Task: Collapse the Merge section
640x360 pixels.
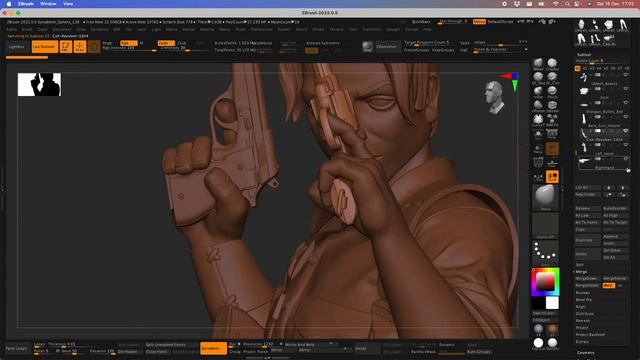Action: pos(581,271)
